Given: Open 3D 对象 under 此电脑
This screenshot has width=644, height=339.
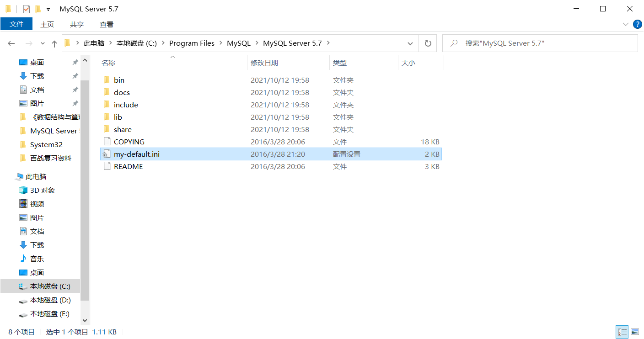Looking at the screenshot, I should pos(43,191).
